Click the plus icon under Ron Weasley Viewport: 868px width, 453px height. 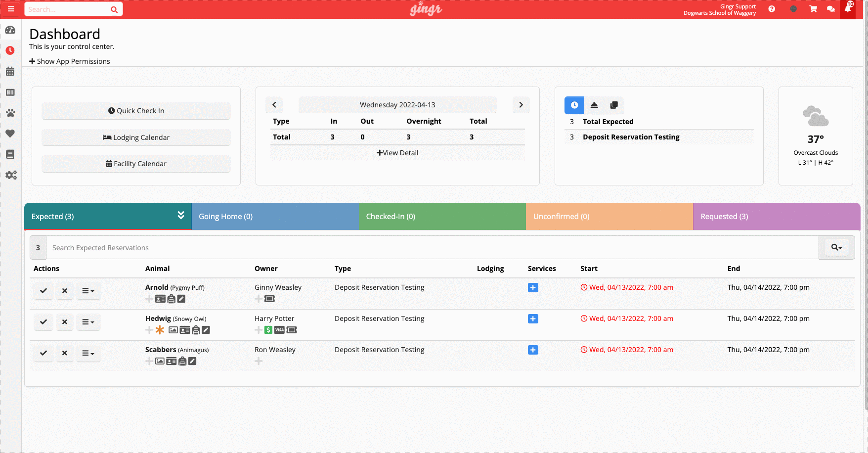[259, 361]
